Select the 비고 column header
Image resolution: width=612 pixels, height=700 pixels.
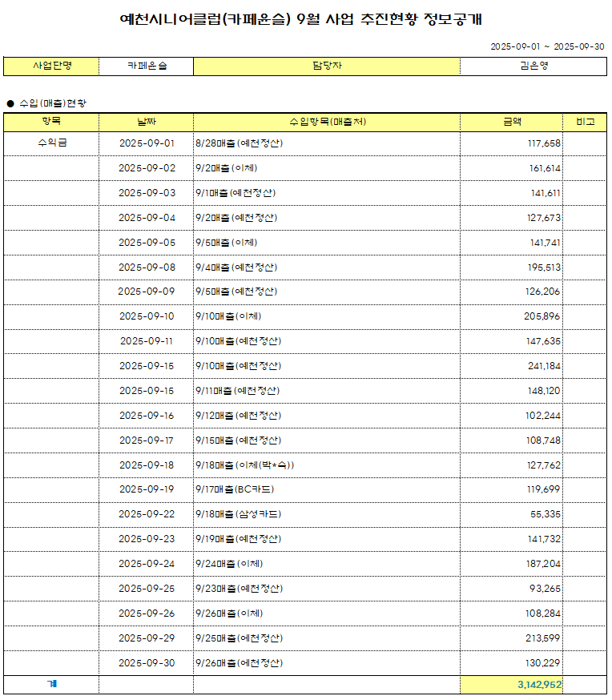point(585,122)
